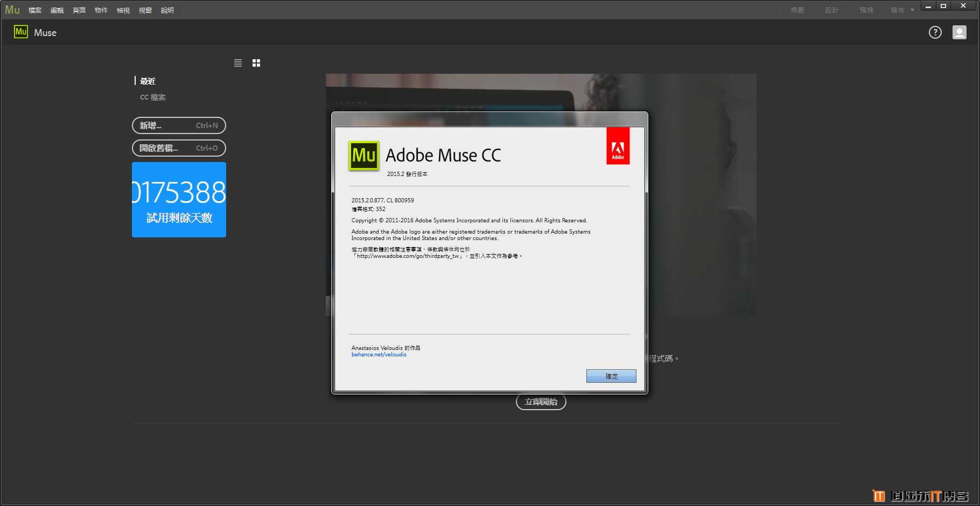Viewport: 980px width, 506px height.
Task: Click the Muse logo icon in header
Action: coord(21,32)
